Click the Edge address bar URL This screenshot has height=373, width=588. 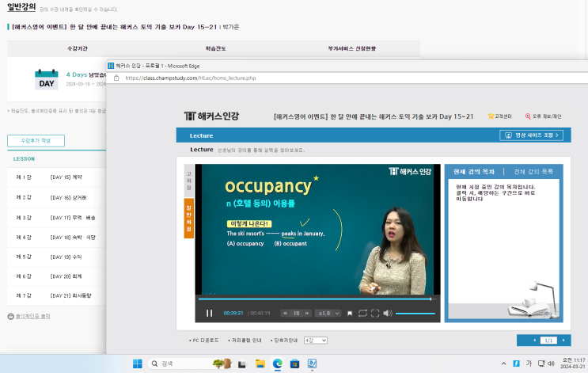[x=191, y=78]
